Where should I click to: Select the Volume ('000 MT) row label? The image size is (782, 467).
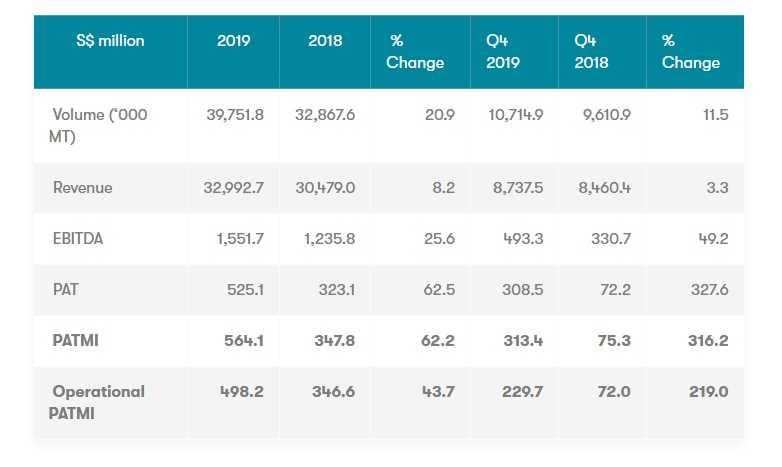(100, 125)
